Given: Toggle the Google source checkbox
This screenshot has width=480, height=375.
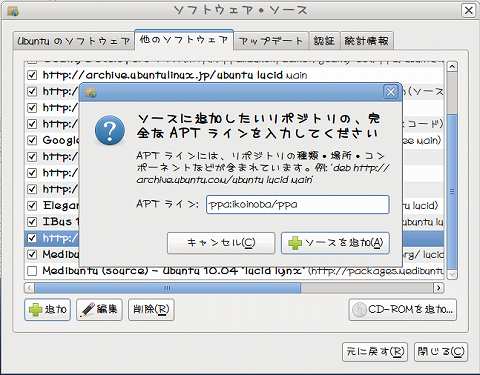Looking at the screenshot, I should coord(32,140).
